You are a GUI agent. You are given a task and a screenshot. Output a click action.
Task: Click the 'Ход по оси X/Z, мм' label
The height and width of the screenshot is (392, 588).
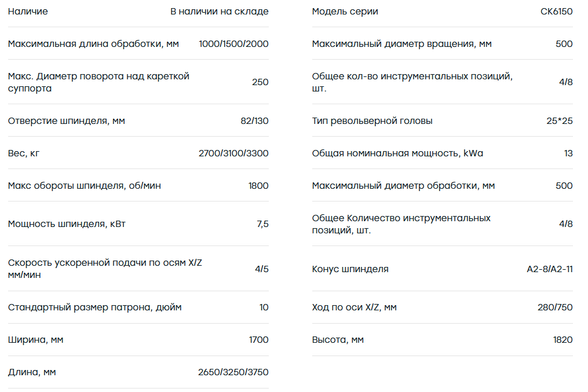[x=355, y=307]
